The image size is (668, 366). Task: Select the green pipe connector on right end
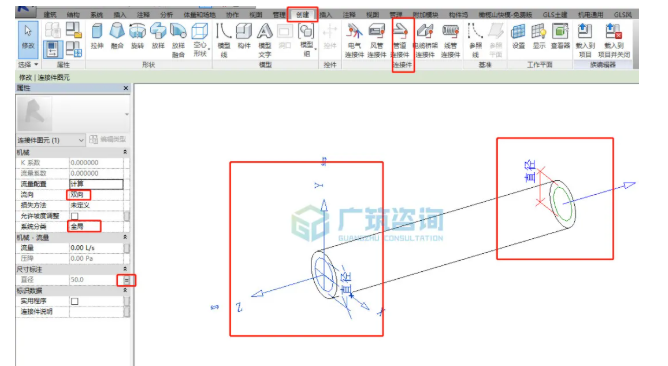562,204
